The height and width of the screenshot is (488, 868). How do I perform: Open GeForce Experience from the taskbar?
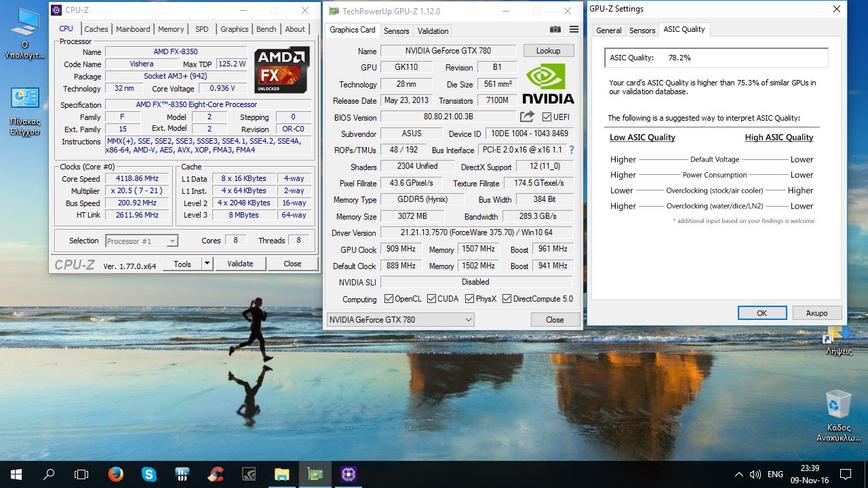click(x=249, y=474)
